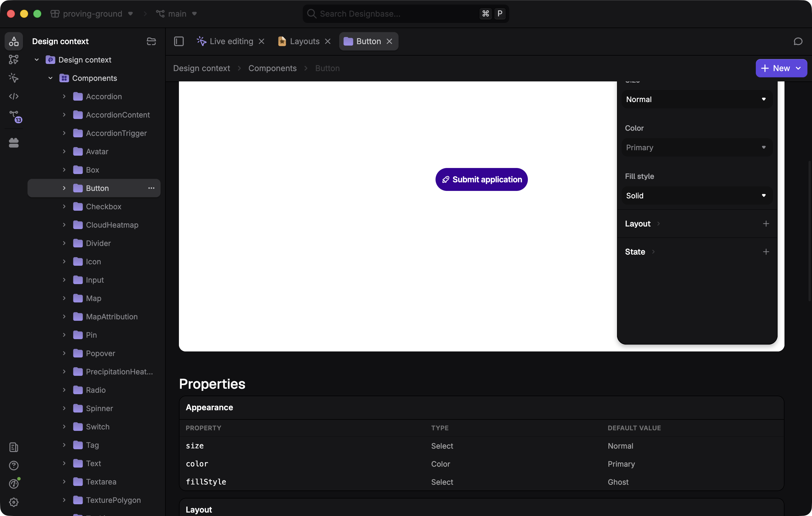Add a Layout property with the plus
This screenshot has width=812, height=516.
(766, 224)
